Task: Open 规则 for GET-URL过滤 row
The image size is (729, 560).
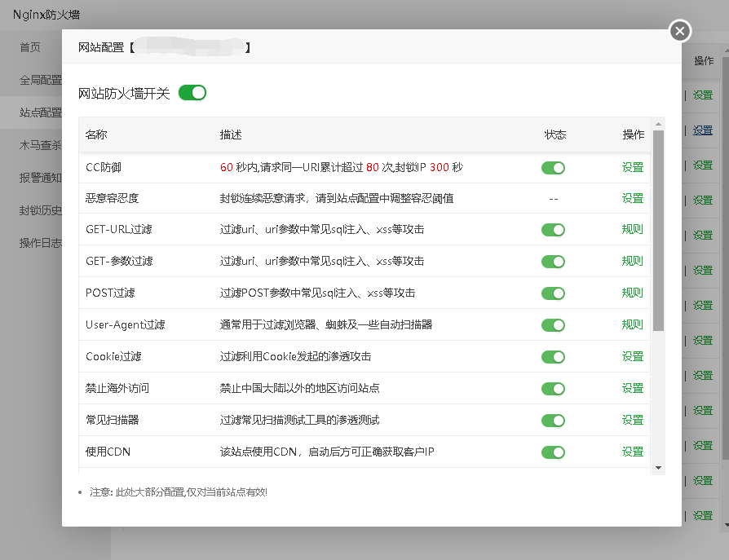Action: click(x=633, y=229)
